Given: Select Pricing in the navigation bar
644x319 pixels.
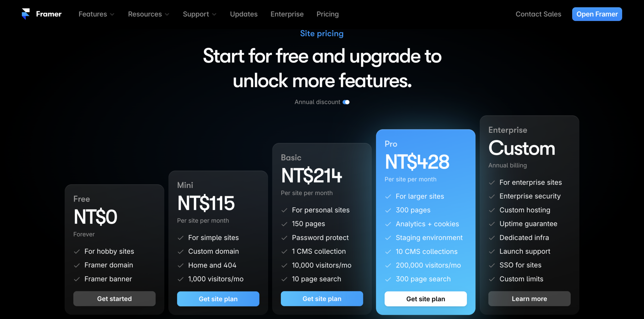Looking at the screenshot, I should 328,14.
